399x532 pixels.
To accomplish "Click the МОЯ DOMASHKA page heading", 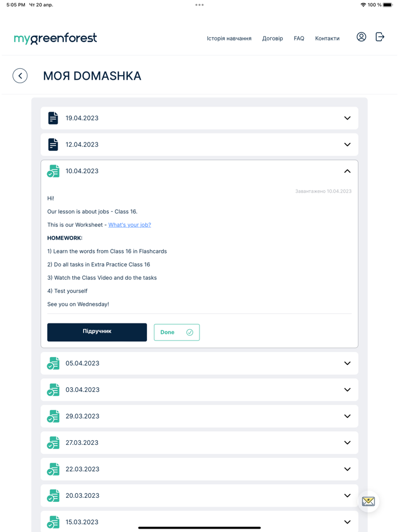I will click(x=92, y=76).
